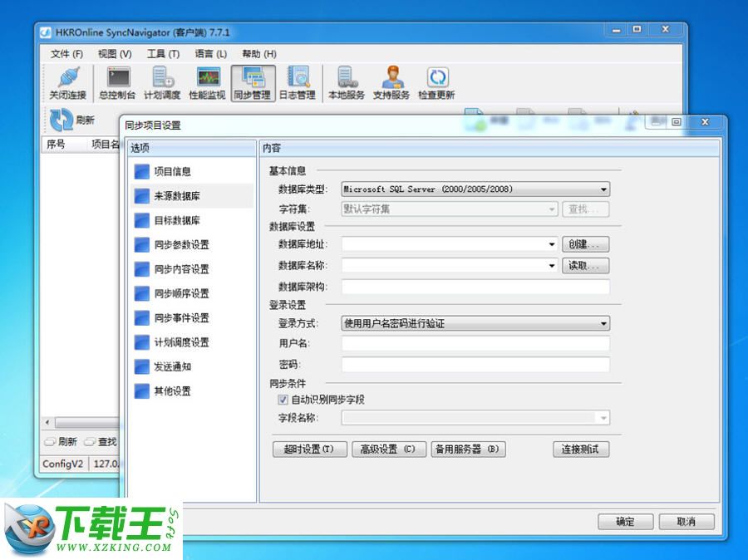Click small 刷新 button at bottom of main window

[x=61, y=442]
